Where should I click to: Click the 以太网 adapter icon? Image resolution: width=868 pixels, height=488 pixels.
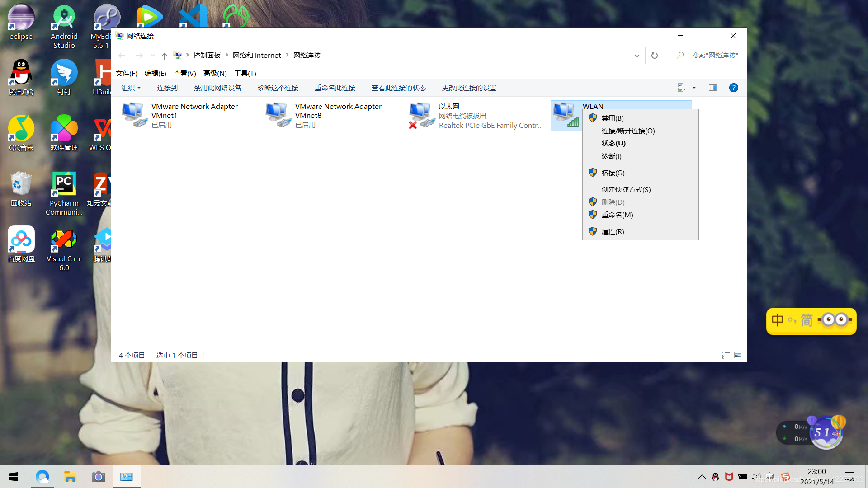coord(421,115)
